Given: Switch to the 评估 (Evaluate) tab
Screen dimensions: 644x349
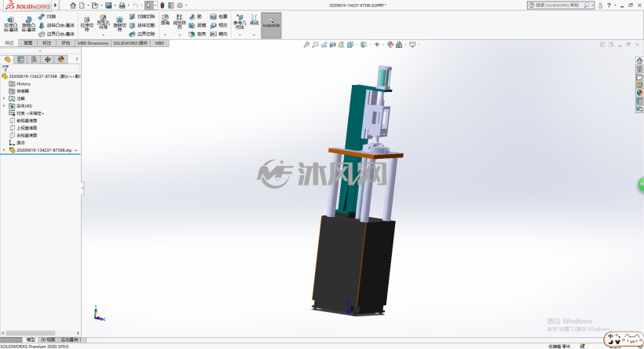Looking at the screenshot, I should (x=66, y=42).
